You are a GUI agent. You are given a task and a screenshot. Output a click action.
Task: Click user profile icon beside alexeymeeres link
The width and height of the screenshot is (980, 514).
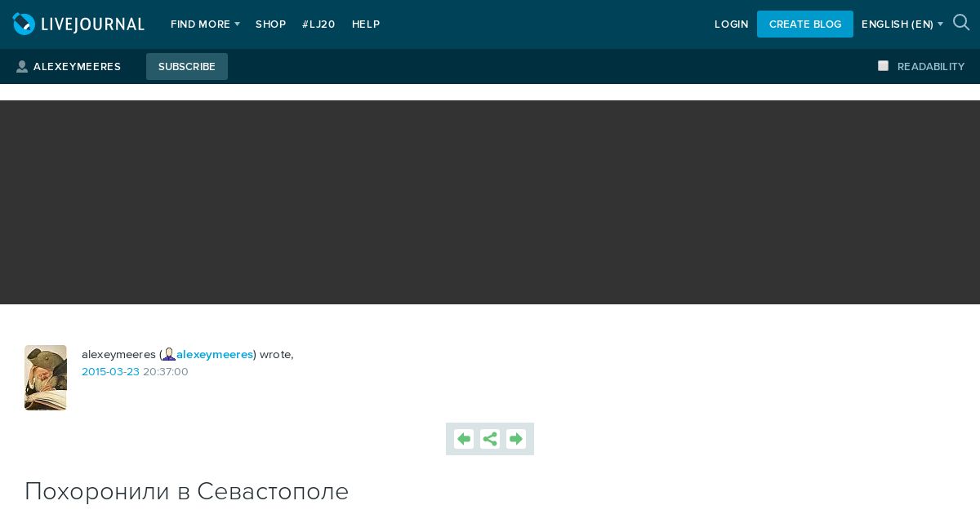pos(169,354)
